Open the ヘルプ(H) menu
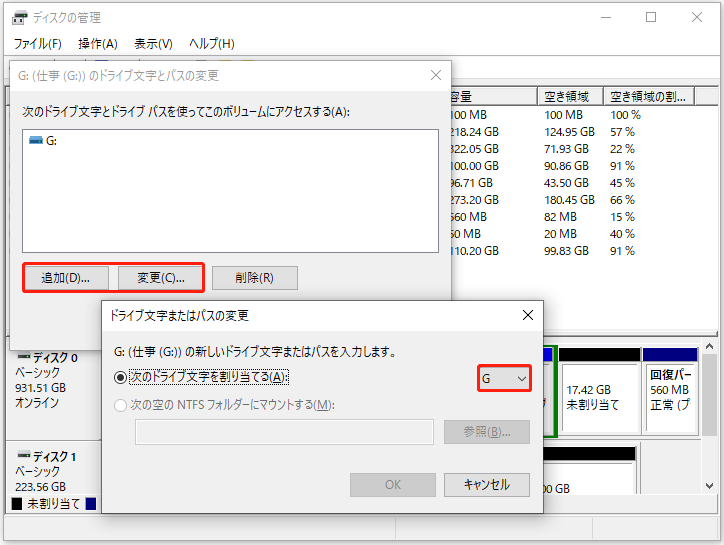The height and width of the screenshot is (545, 724). coord(212,44)
